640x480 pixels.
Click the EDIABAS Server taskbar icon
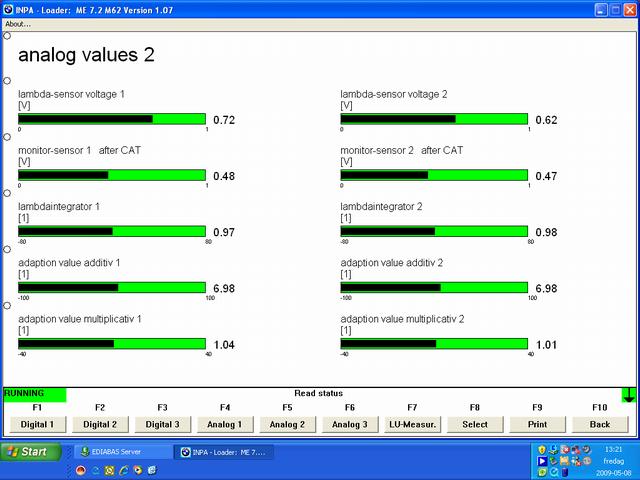pyautogui.click(x=85, y=452)
